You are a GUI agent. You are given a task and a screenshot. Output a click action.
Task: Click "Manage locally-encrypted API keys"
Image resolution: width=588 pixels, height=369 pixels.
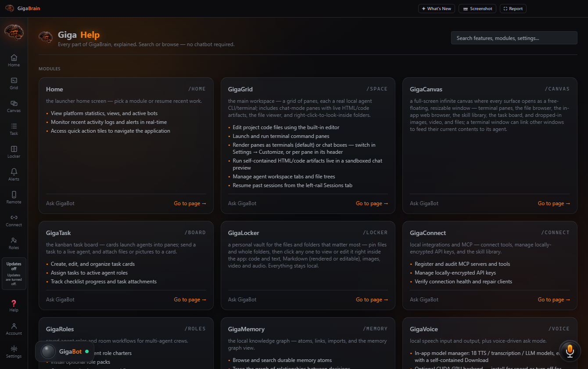455,273
